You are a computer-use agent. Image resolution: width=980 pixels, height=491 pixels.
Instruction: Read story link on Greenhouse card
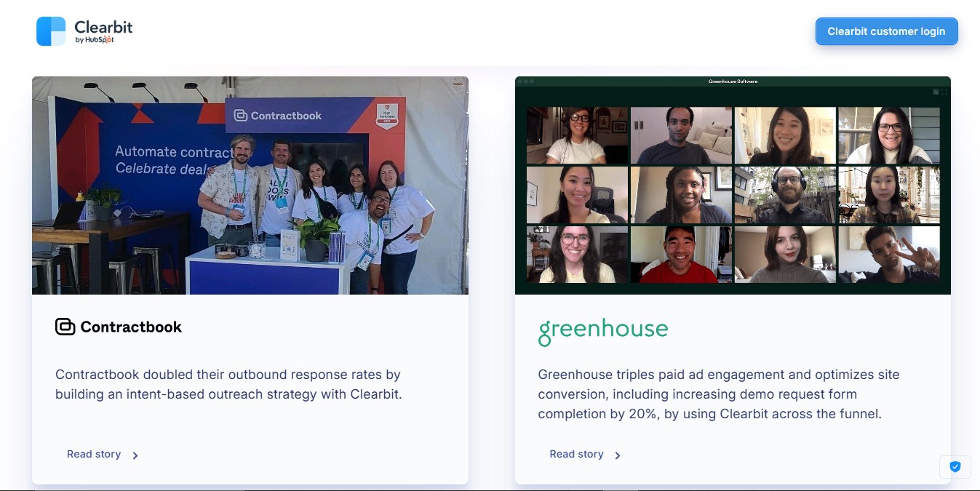577,454
